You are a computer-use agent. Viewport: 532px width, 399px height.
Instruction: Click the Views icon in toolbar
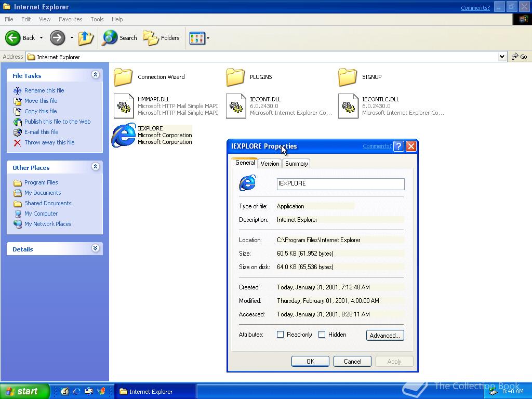click(197, 38)
